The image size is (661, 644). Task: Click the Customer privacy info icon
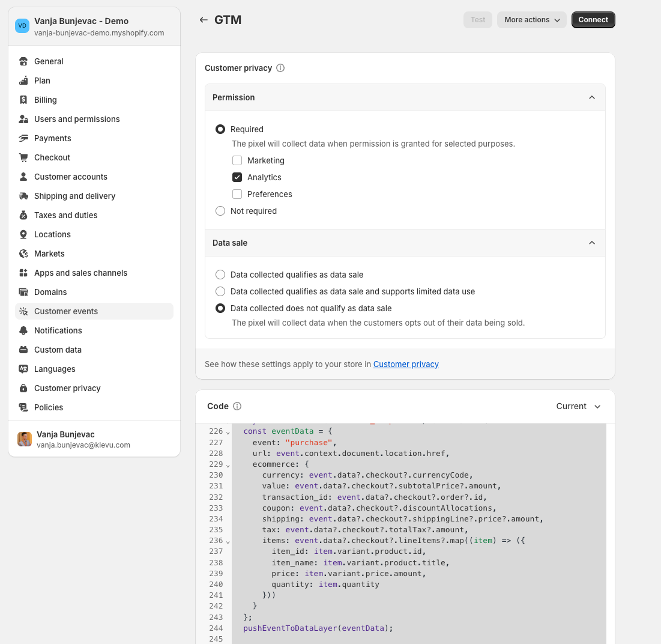point(280,68)
